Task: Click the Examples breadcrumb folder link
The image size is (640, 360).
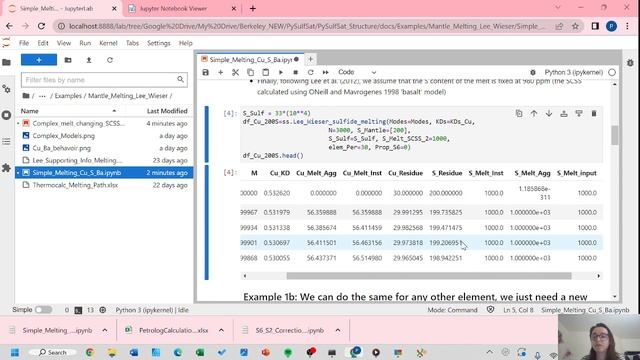Action: coord(68,96)
